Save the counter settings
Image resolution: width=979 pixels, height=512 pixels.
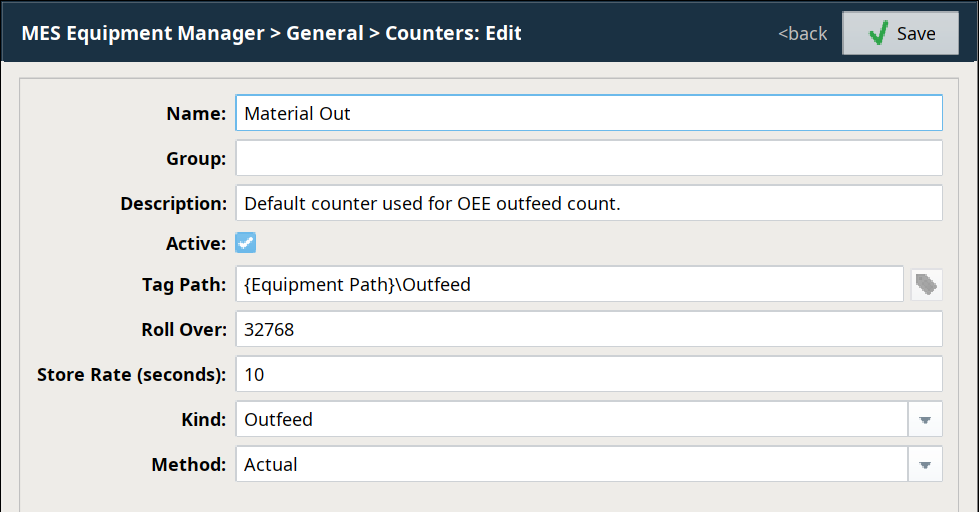click(x=900, y=33)
